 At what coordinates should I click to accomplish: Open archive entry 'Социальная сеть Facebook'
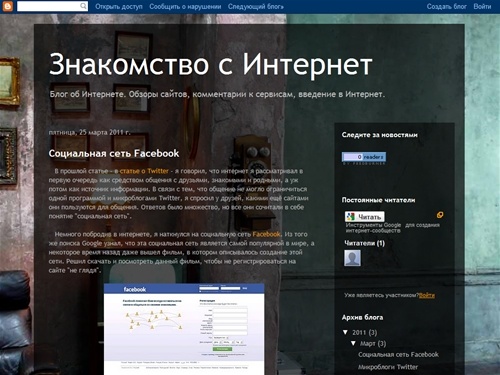[x=398, y=354]
